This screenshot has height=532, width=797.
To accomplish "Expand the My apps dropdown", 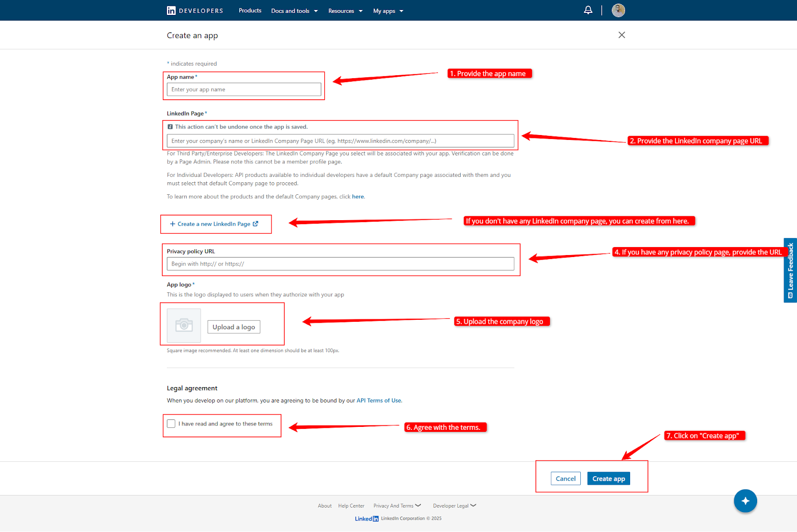I will coord(388,11).
